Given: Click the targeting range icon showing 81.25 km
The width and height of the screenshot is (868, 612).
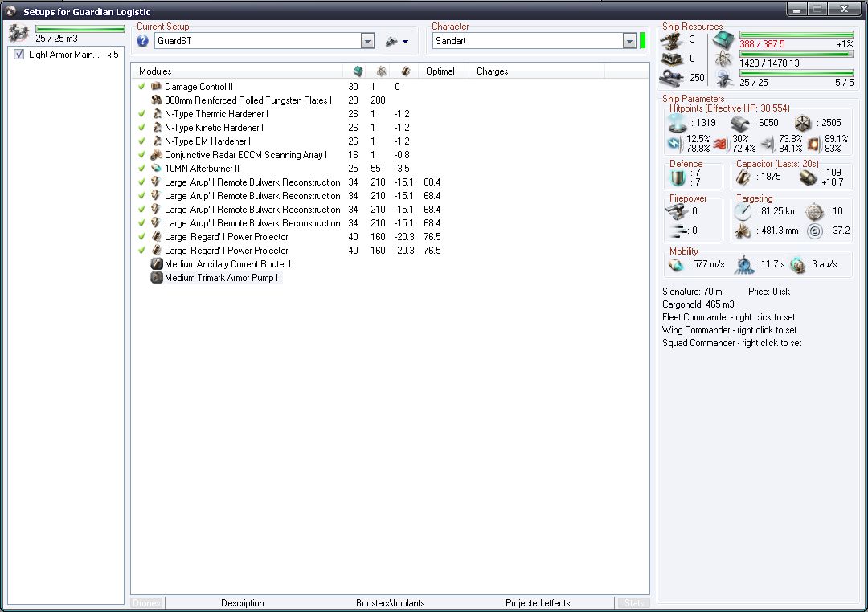Looking at the screenshot, I should [x=743, y=212].
